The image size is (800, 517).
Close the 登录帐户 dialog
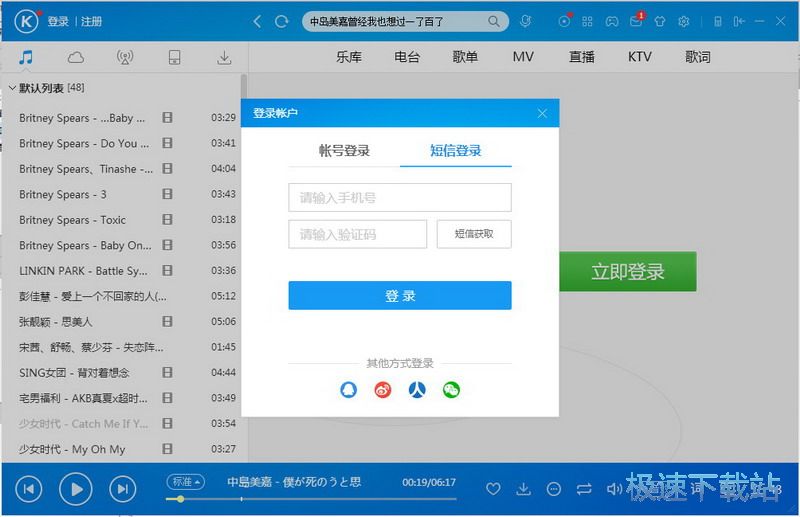pyautogui.click(x=542, y=113)
